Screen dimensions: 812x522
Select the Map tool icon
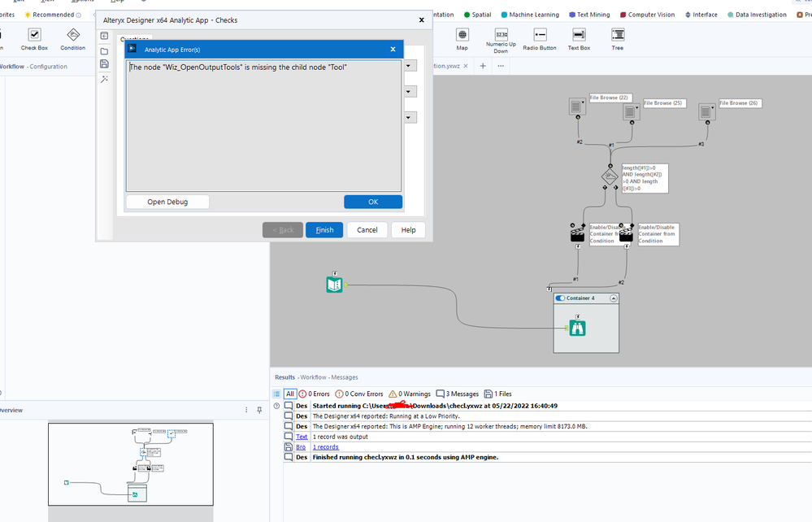(462, 36)
